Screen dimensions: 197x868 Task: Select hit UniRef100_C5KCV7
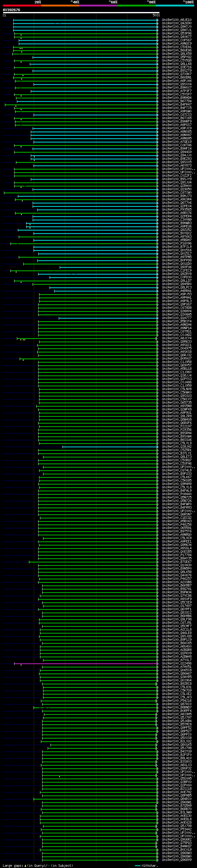[177, 399]
